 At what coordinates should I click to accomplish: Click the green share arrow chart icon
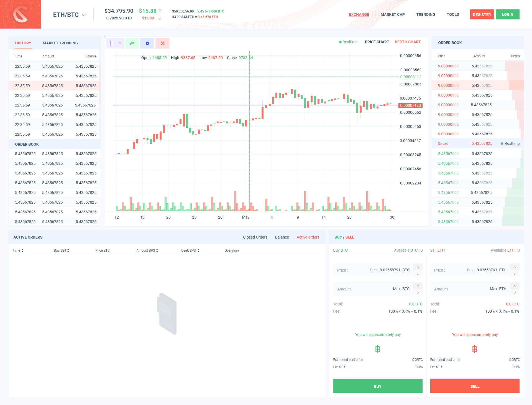click(132, 43)
